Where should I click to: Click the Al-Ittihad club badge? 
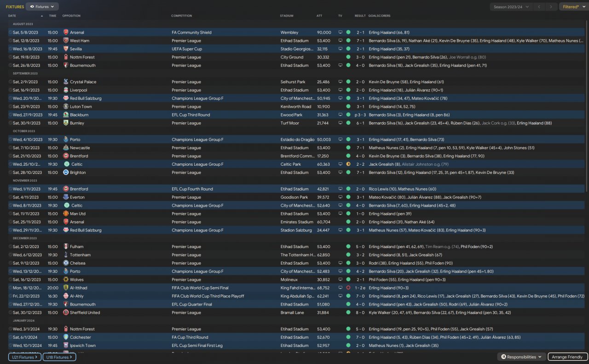66,288
